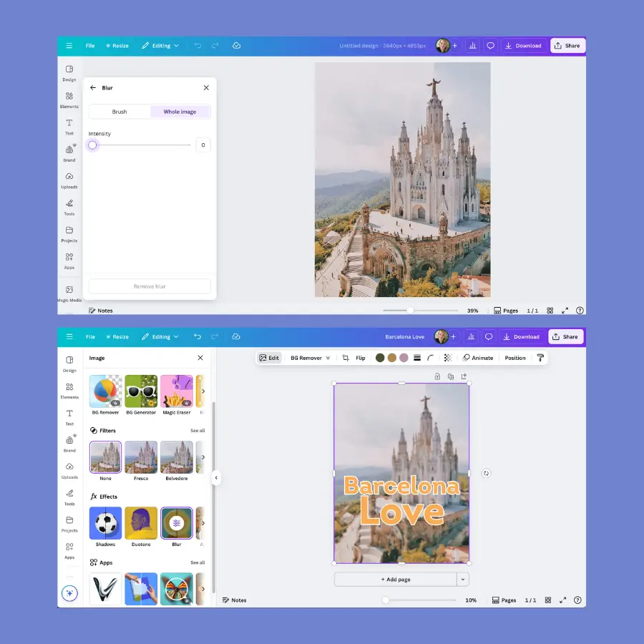Open Projects sidebar item in bottom window

pyautogui.click(x=69, y=524)
